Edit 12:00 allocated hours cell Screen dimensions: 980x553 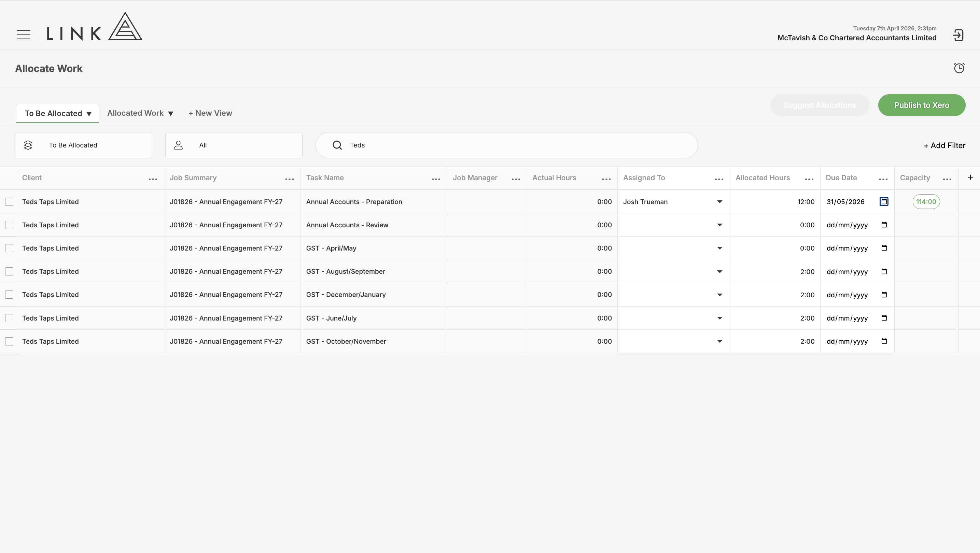click(x=775, y=202)
